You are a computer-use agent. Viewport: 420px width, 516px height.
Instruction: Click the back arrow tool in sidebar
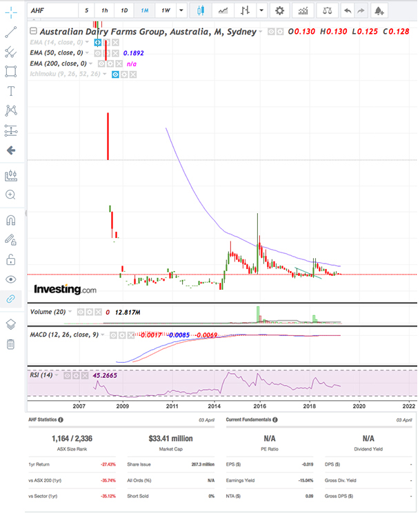coord(11,150)
